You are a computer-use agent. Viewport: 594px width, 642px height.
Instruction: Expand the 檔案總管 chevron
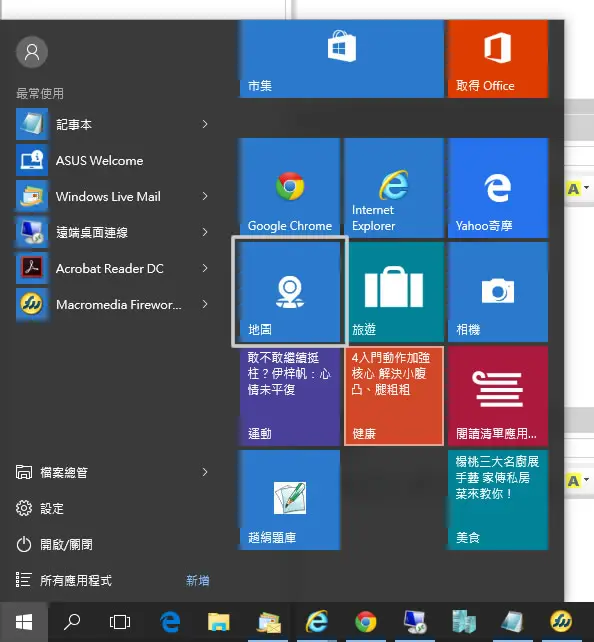pyautogui.click(x=205, y=472)
